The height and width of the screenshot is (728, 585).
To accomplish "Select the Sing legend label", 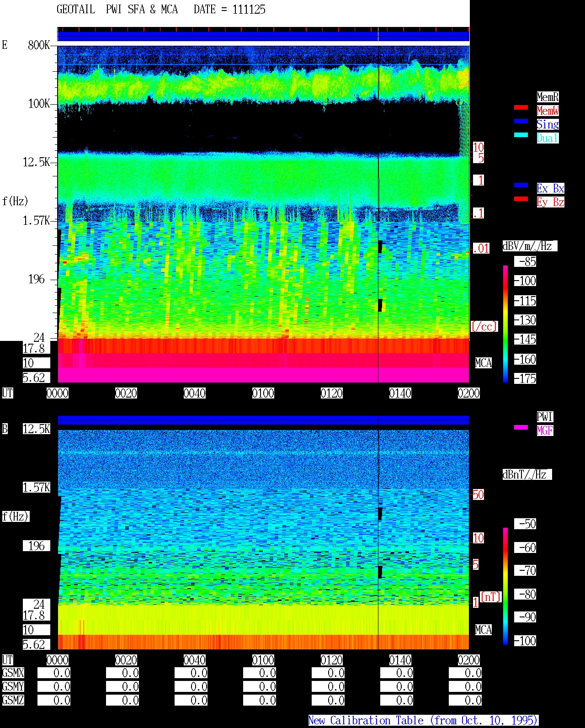I will point(548,124).
